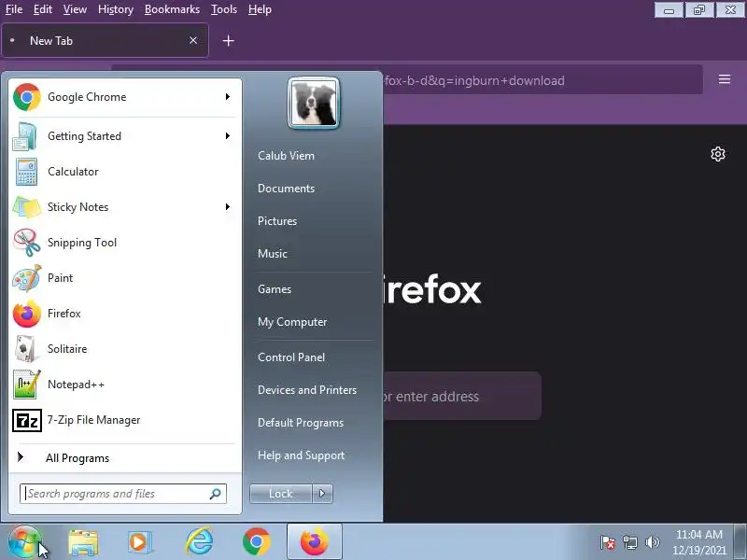The height and width of the screenshot is (560, 747).
Task: Open the Tools menu
Action: click(224, 9)
